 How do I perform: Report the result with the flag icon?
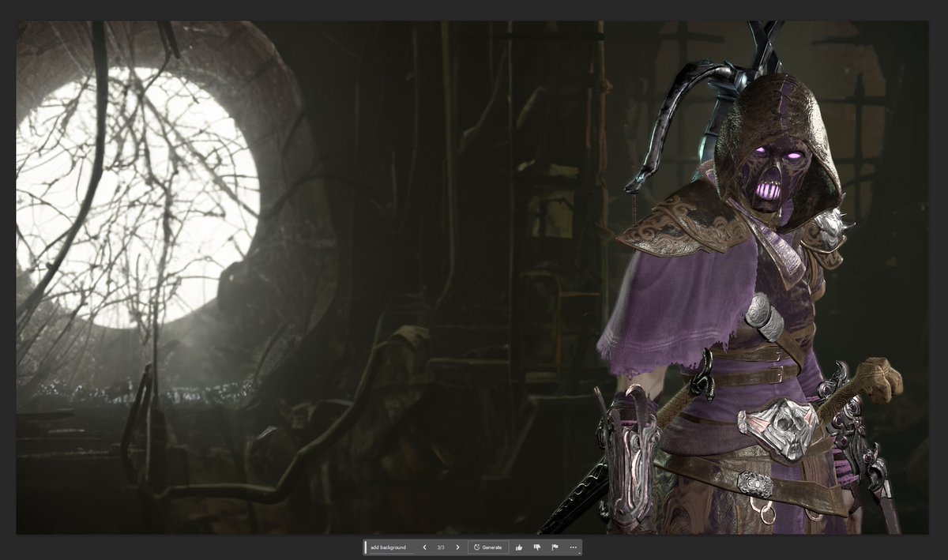(x=555, y=547)
